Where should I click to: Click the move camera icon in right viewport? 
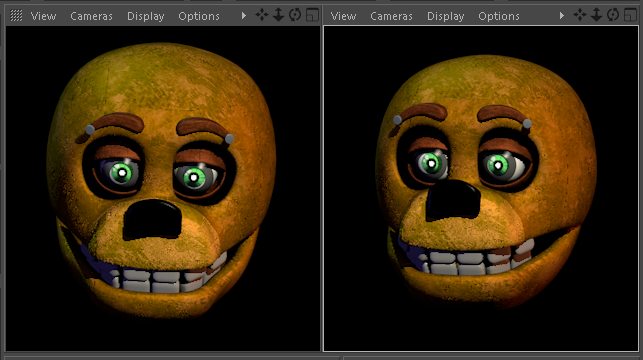pos(580,15)
